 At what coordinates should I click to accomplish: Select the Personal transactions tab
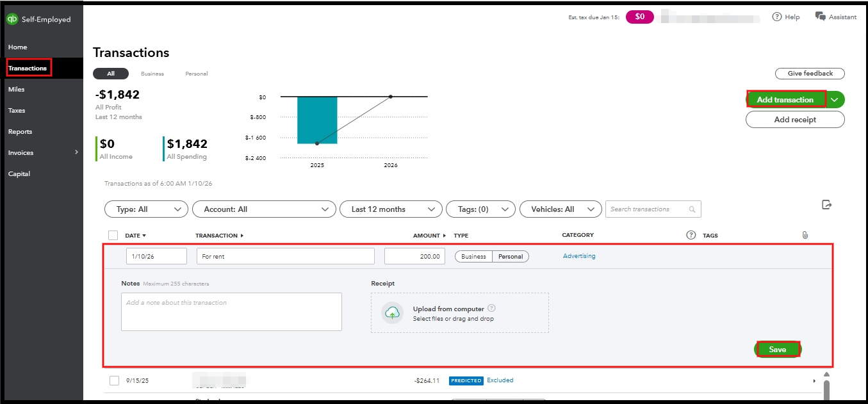tap(197, 74)
